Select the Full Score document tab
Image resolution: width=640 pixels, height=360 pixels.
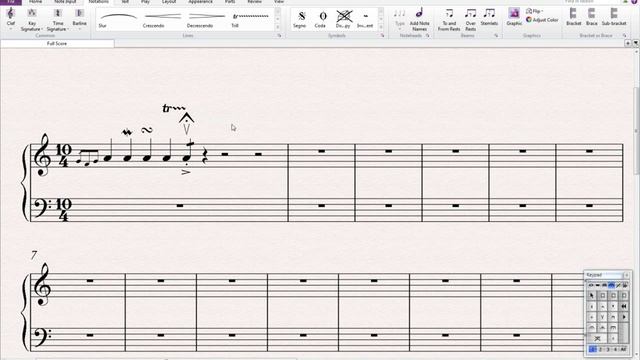click(57, 43)
